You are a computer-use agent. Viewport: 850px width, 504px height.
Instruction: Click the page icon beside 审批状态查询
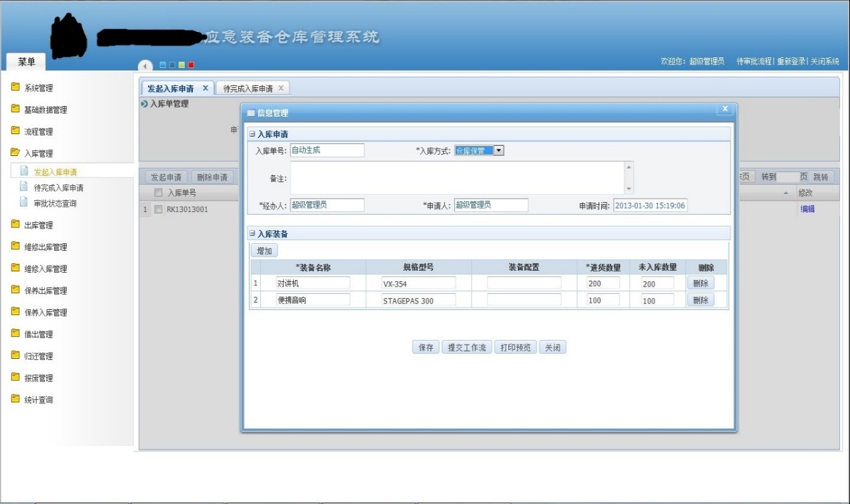[24, 203]
